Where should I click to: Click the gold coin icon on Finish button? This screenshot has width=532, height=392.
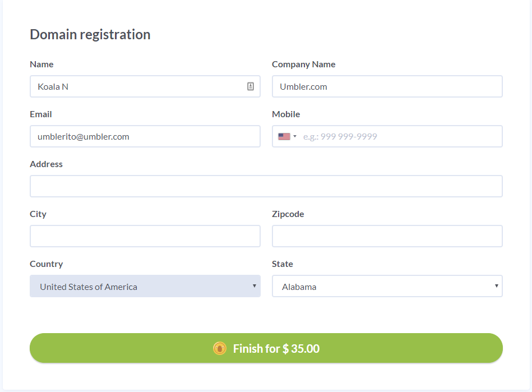(x=220, y=349)
